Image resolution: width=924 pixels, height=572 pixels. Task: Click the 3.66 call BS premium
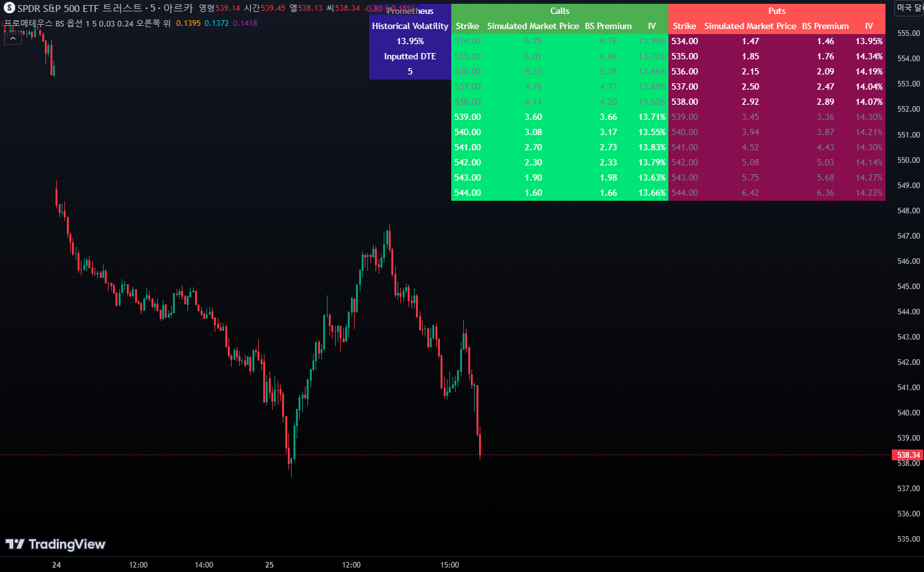608,117
